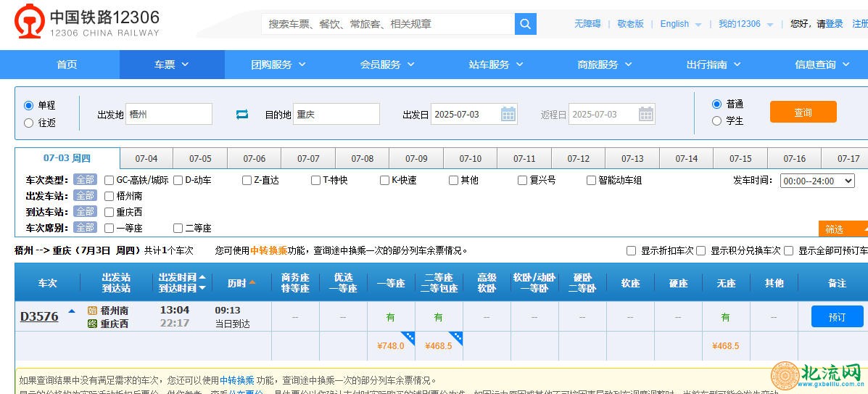Select 往返 round-trip radio button

(29, 123)
